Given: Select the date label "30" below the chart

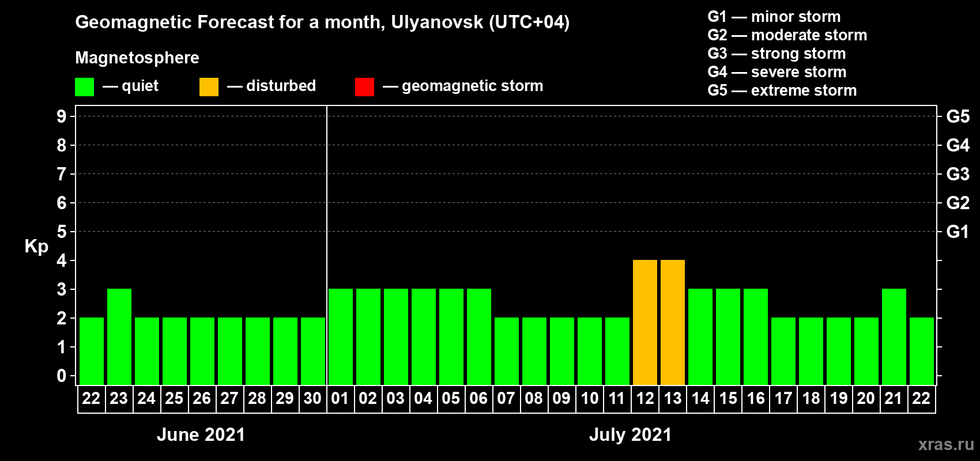Looking at the screenshot, I should click(312, 398).
